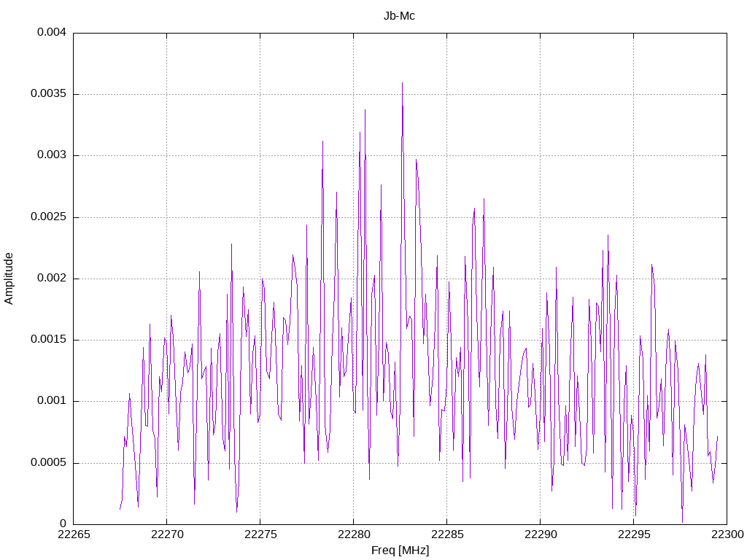Click the plot title 'Jb-Mc'
Viewport: 747px width, 560px height.
pos(399,16)
